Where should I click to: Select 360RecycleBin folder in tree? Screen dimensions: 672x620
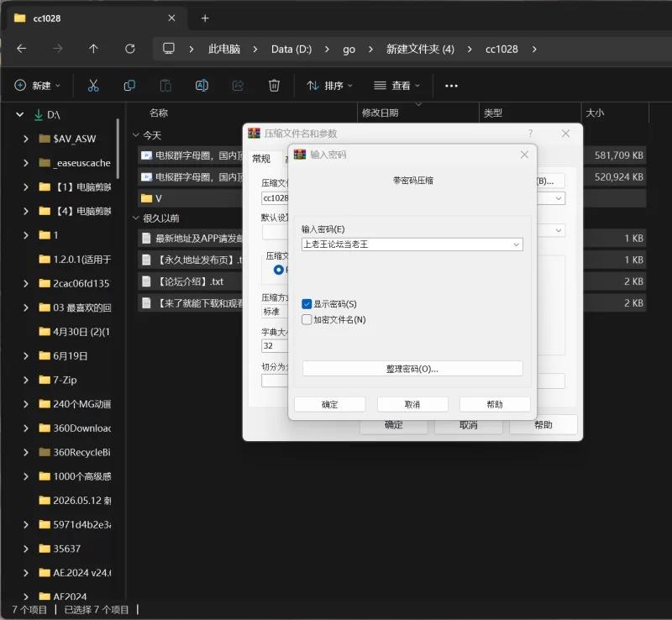pyautogui.click(x=75, y=452)
